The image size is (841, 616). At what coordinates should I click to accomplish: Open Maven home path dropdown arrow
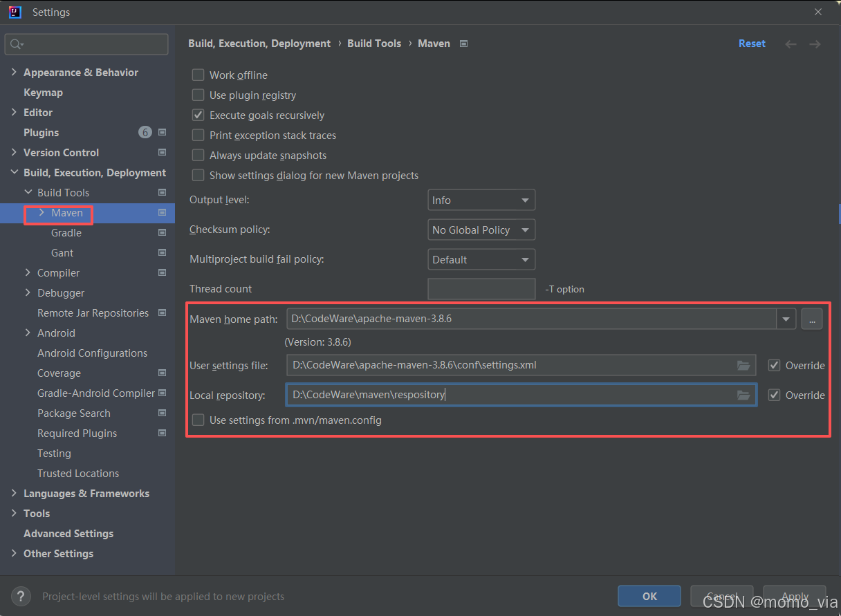tap(786, 319)
